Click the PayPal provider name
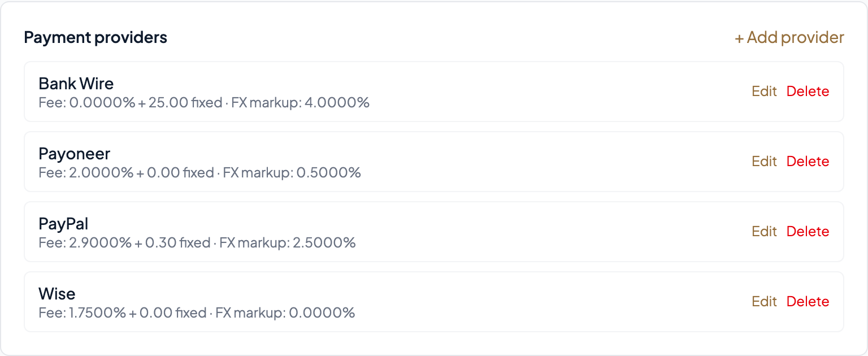The height and width of the screenshot is (356, 868). (63, 223)
